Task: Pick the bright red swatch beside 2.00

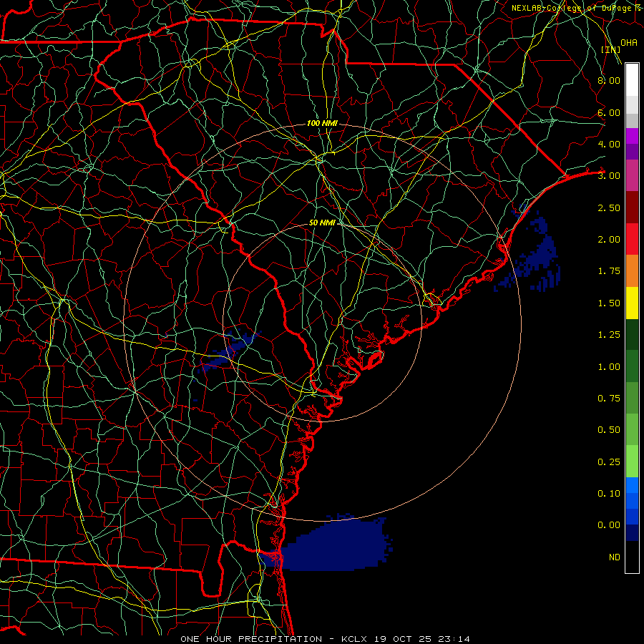Action: (632, 239)
